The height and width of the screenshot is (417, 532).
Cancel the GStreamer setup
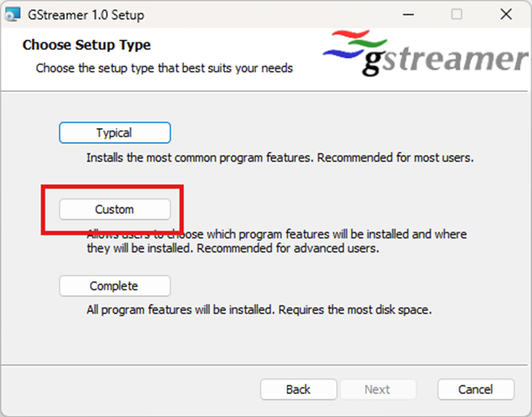[476, 389]
